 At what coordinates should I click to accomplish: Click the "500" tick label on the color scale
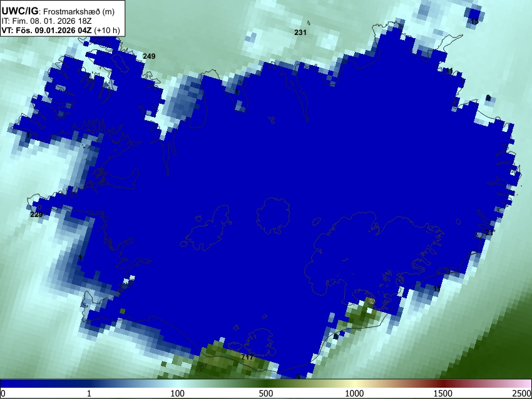(x=266, y=393)
